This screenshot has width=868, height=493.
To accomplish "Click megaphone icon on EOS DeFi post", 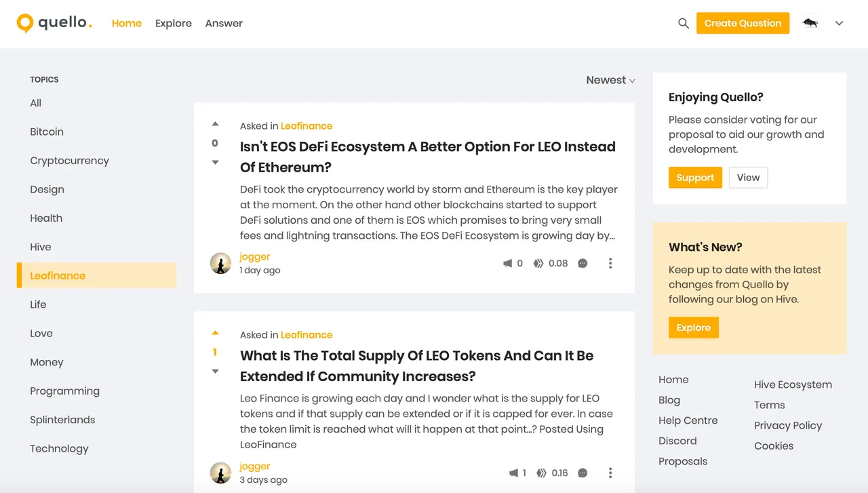I will [507, 263].
